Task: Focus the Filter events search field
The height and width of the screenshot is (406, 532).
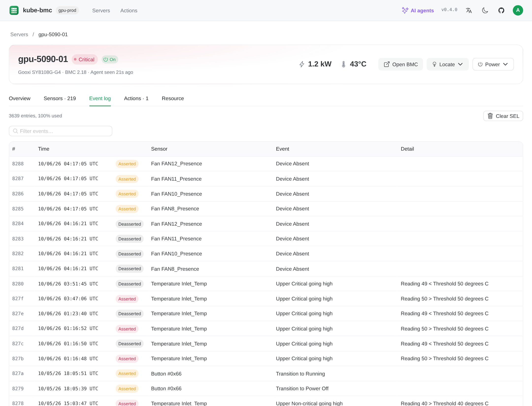Action: click(x=61, y=131)
